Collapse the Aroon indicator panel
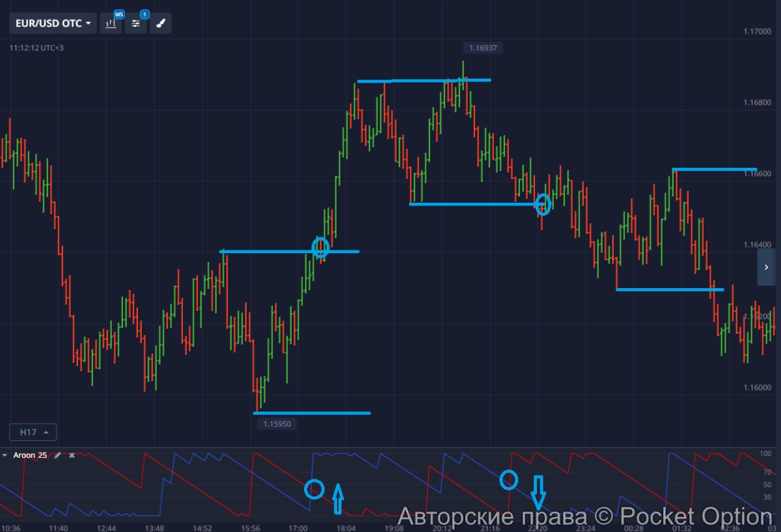Image resolution: width=781 pixels, height=532 pixels. pos(5,455)
